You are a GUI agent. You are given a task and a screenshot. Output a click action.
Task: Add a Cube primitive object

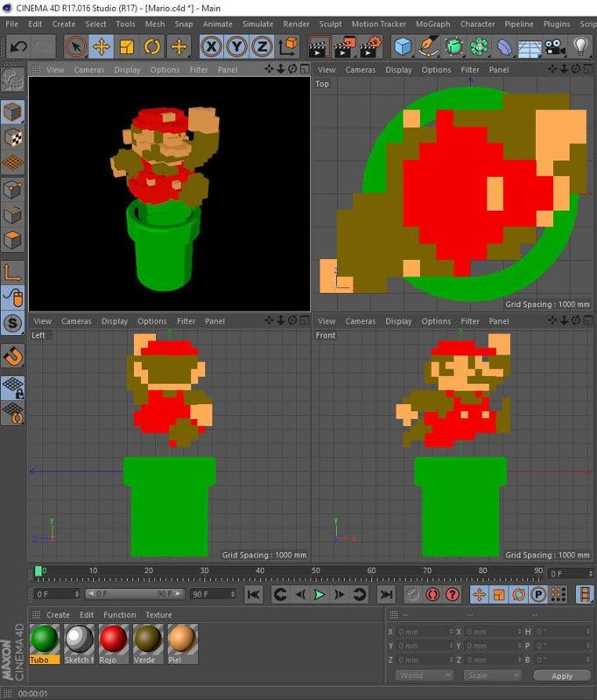click(x=403, y=46)
